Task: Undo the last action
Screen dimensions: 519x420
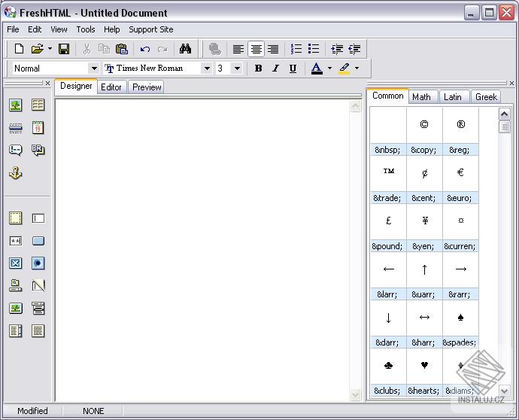Action: [144, 50]
